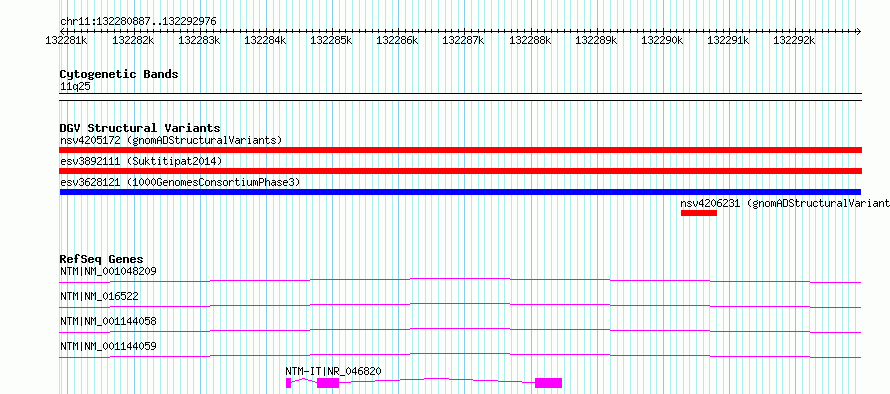This screenshot has width=890, height=394.
Task: Click the NTM|NM_001048209 transcript label
Action: [108, 271]
